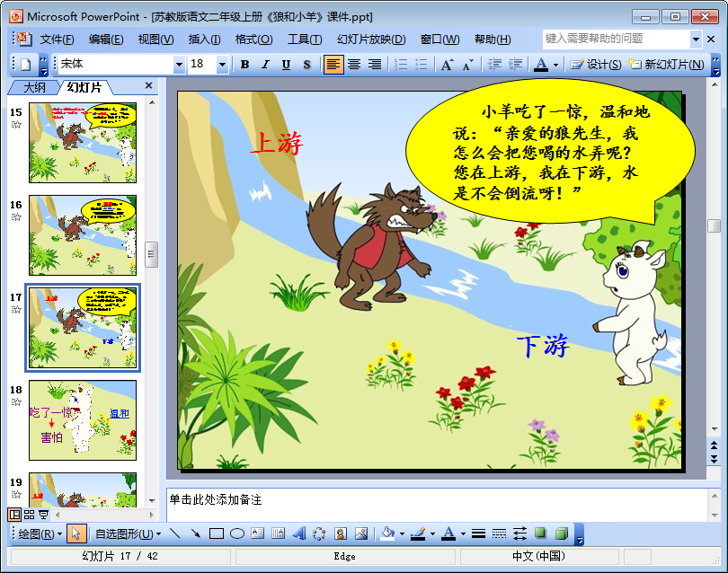Viewport: 728px width, 573px height.
Task: Open Fill Color dropdown arrow
Action: pyautogui.click(x=402, y=534)
